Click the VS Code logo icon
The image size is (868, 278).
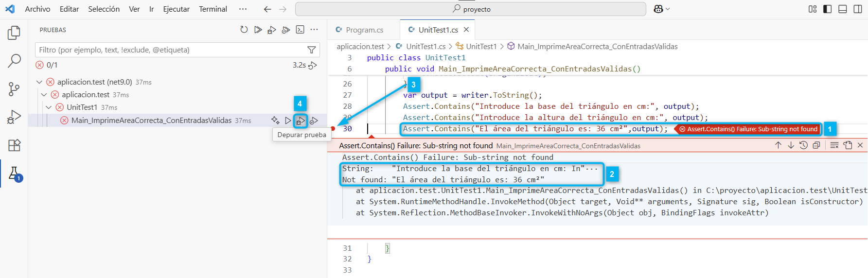pyautogui.click(x=10, y=9)
